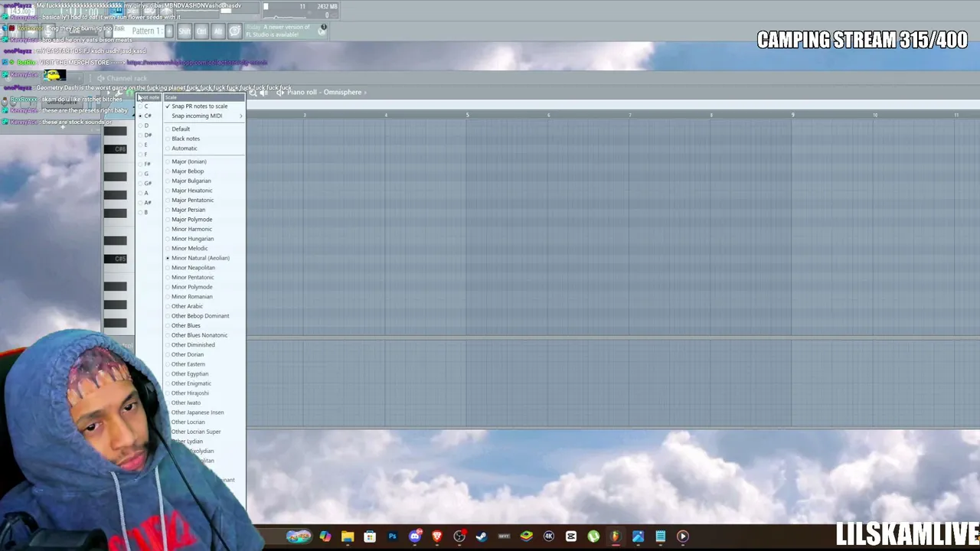
Task: Select Major Bulgarian scale
Action: [204, 181]
